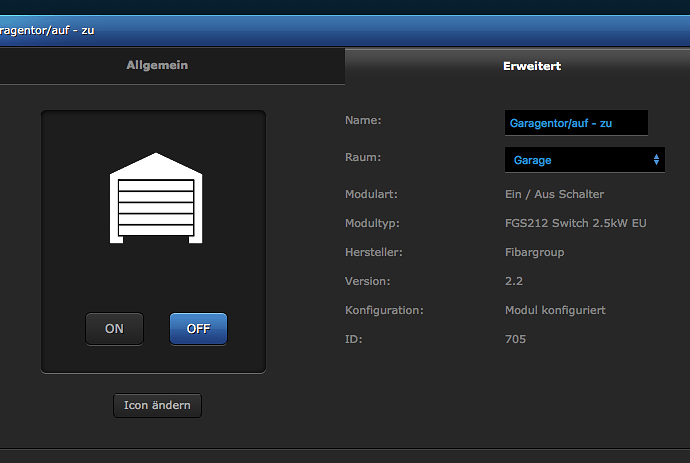Edit the Name field Garagentor/auf - zu
The image size is (690, 463).
click(576, 123)
